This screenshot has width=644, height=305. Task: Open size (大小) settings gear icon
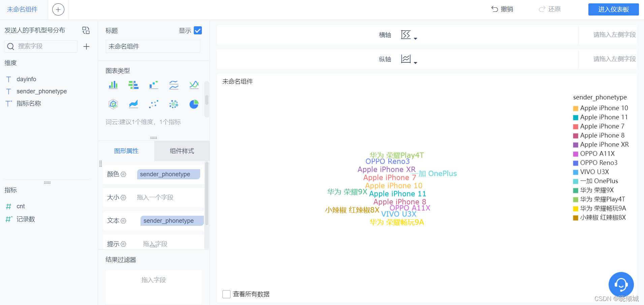[x=123, y=197]
